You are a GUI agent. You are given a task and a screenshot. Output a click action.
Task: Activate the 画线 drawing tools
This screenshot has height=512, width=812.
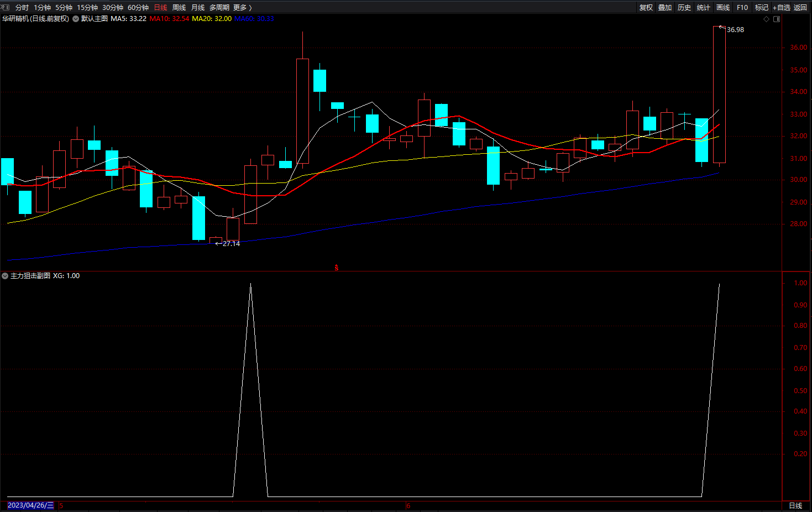(723, 7)
